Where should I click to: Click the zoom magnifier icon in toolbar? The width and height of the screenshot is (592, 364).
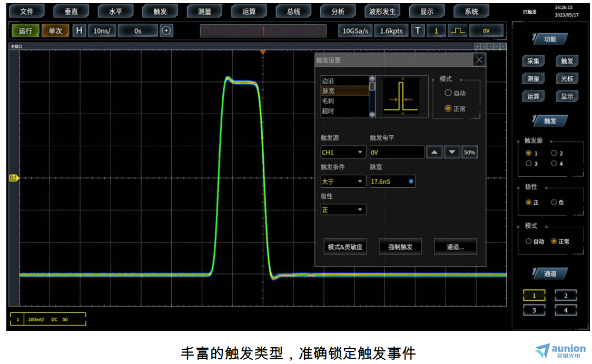click(166, 31)
